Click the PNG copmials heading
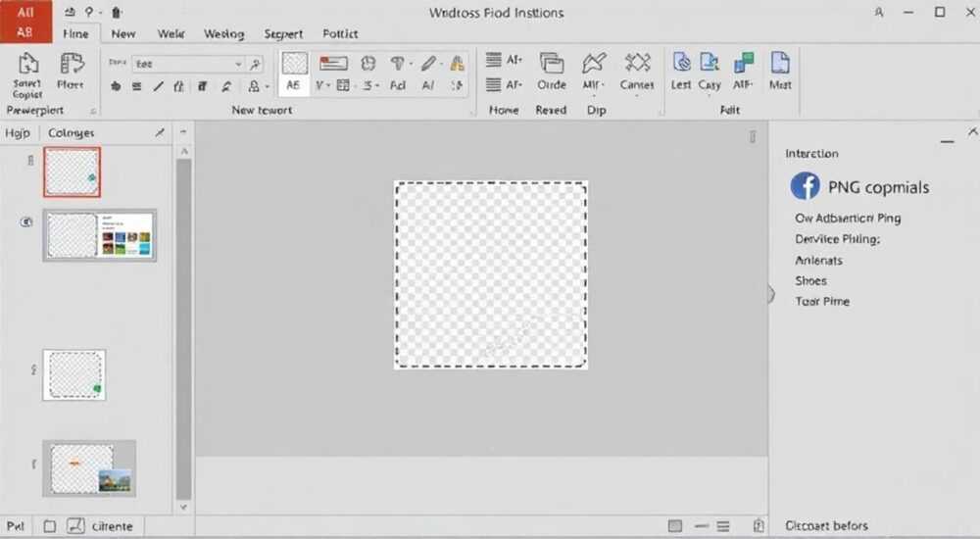 (x=878, y=187)
